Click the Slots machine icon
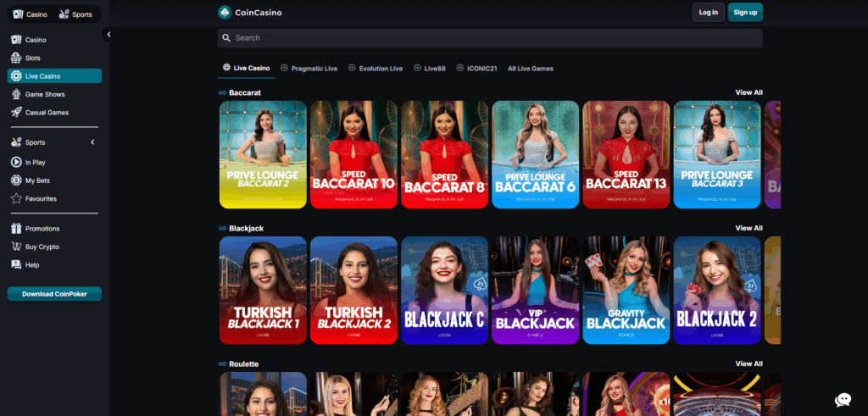868x416 pixels. click(x=16, y=58)
